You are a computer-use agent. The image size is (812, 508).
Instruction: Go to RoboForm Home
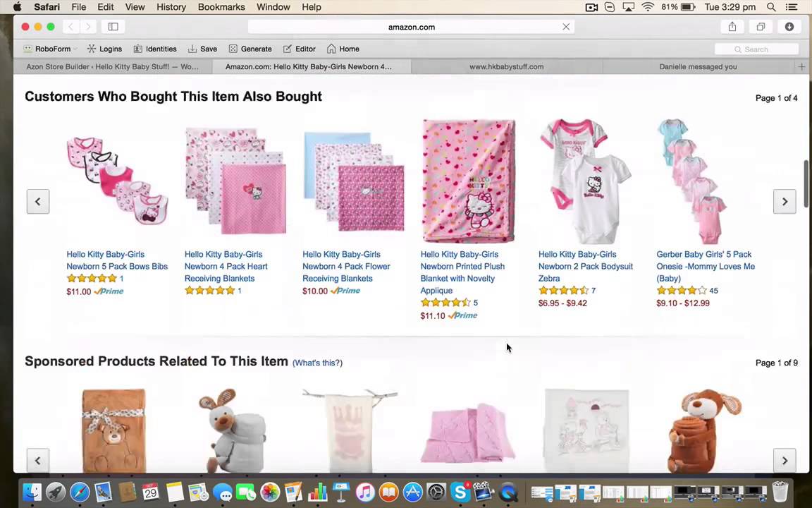343,49
